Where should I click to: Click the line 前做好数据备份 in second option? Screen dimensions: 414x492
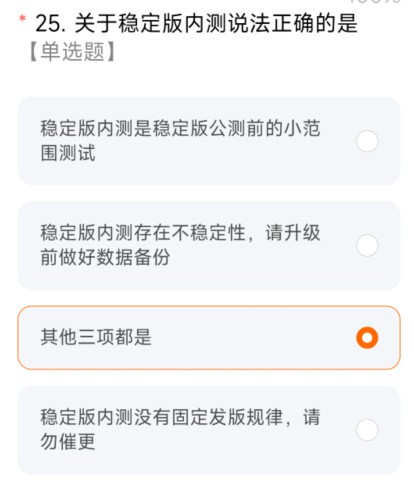(105, 258)
